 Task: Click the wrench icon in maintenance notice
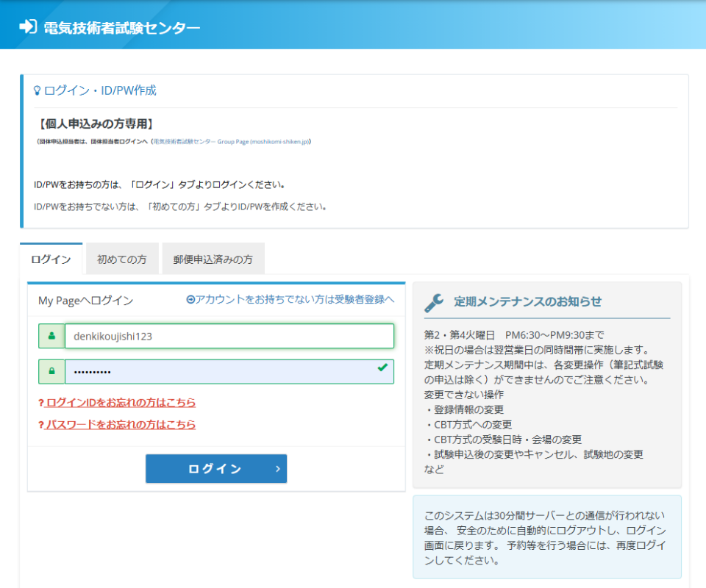(x=434, y=302)
